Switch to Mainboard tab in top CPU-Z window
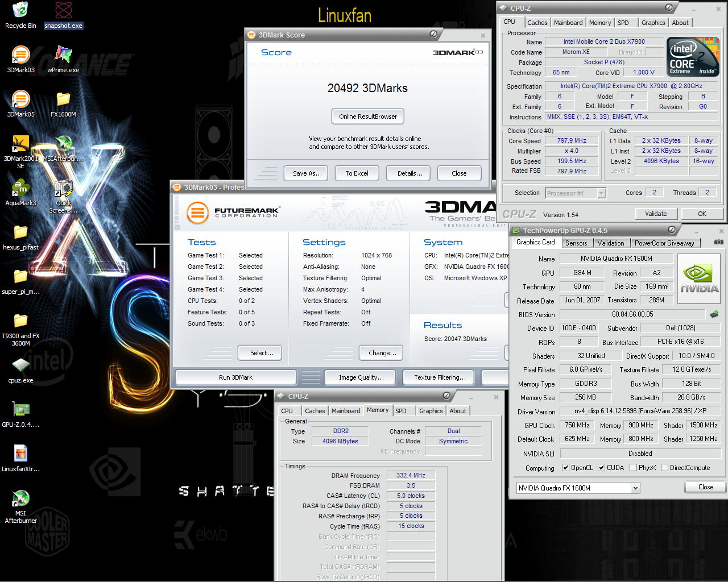Viewport: 728px width, 582px height. 568,23
